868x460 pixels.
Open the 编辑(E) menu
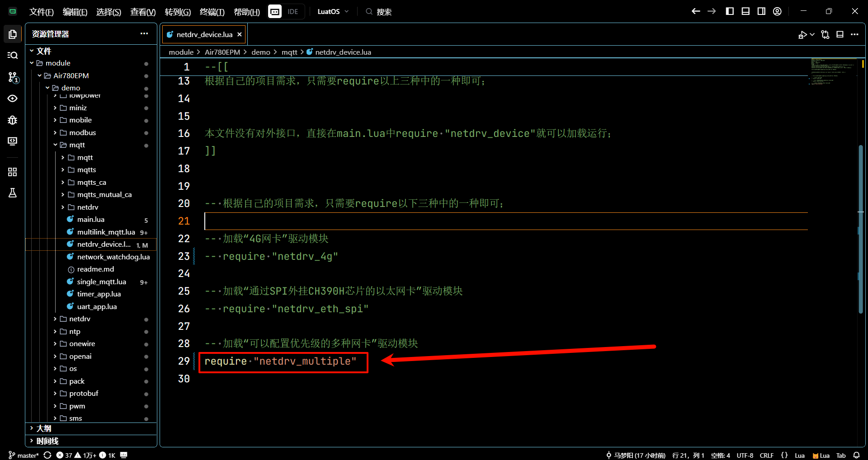click(x=75, y=12)
